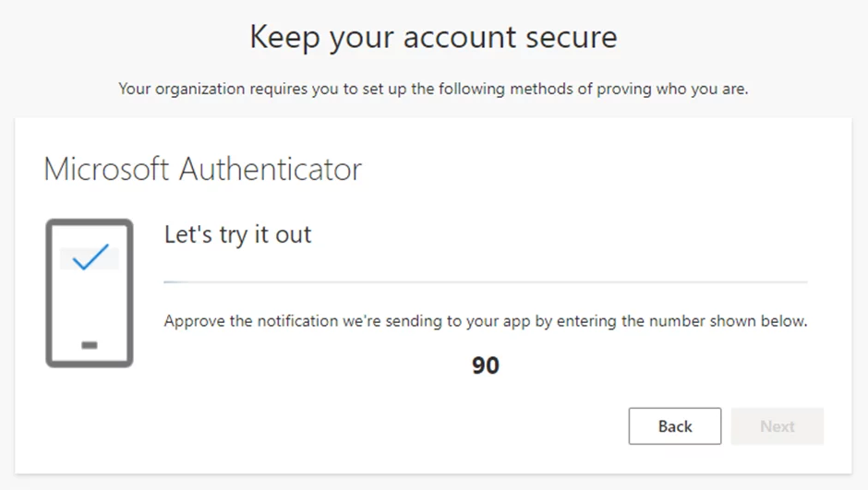
Task: Click the word "Microsoft" in the card heading
Action: tap(106, 170)
